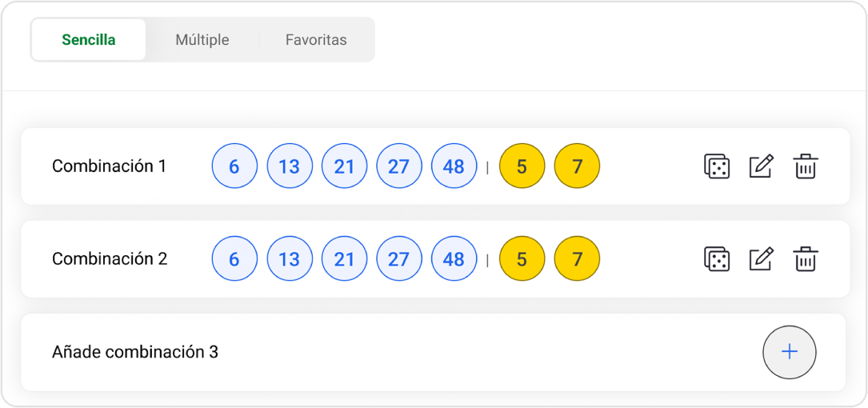This screenshot has width=868, height=408.
Task: Click the Añade combinación 3 label
Action: 135,352
